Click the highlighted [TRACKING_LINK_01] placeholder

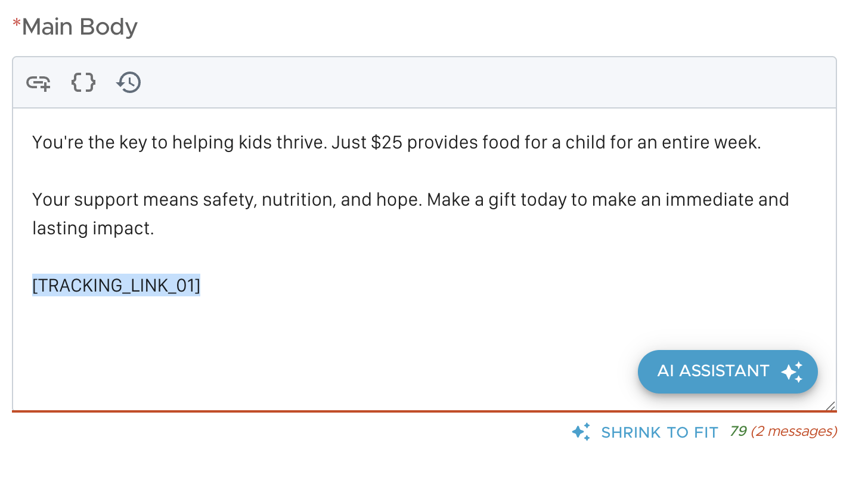(116, 286)
